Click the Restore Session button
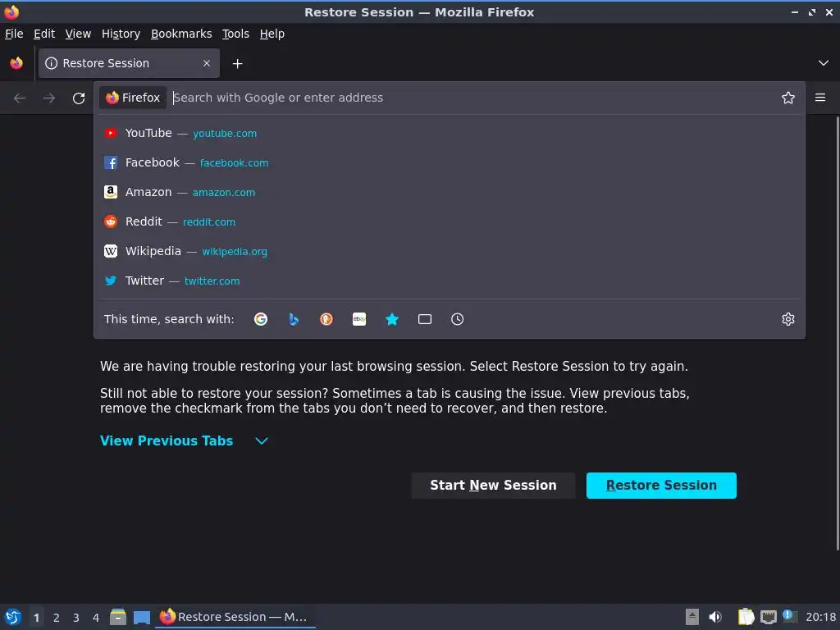 (661, 486)
